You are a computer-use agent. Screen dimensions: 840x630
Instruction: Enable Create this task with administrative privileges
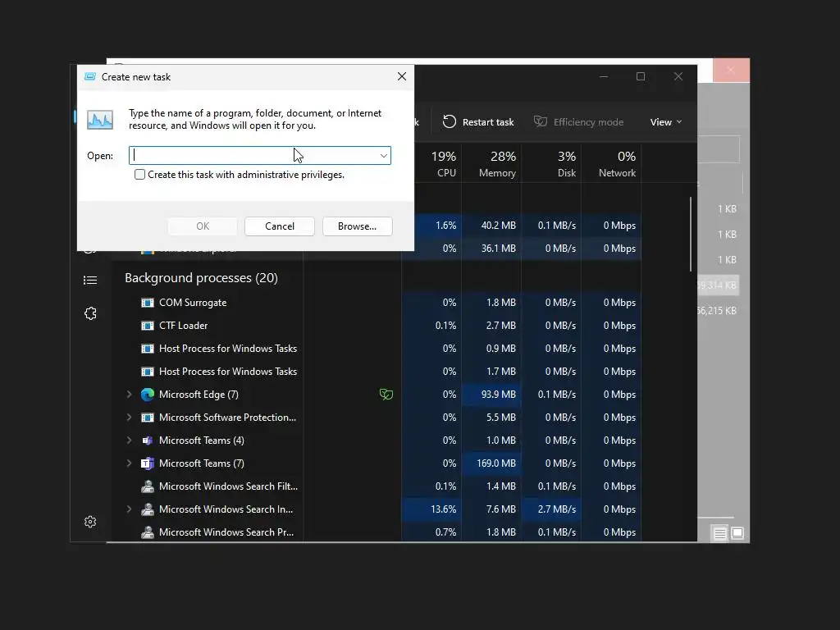pyautogui.click(x=139, y=175)
